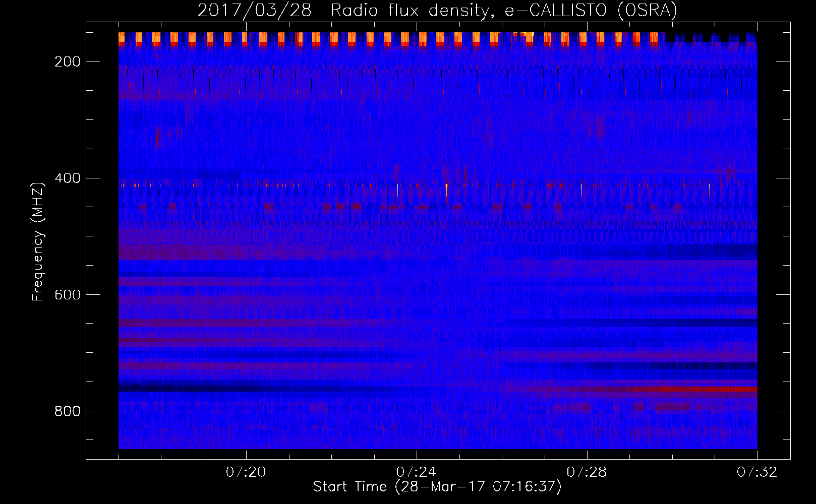
Task: Click the 07:32 time tick label
Action: click(757, 472)
